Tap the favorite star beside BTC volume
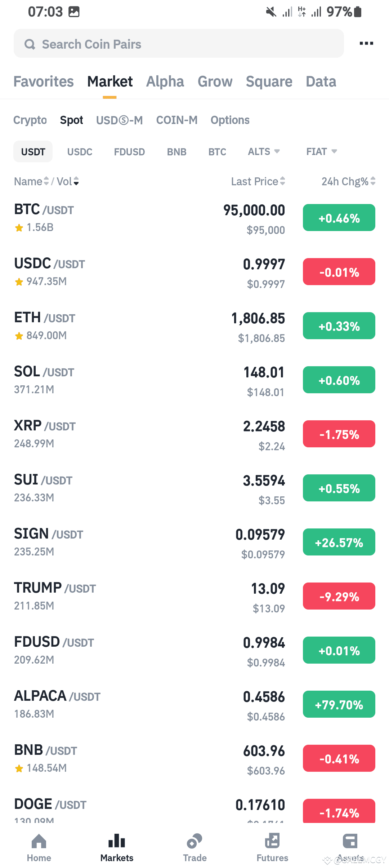The width and height of the screenshot is (389, 868). point(19,228)
